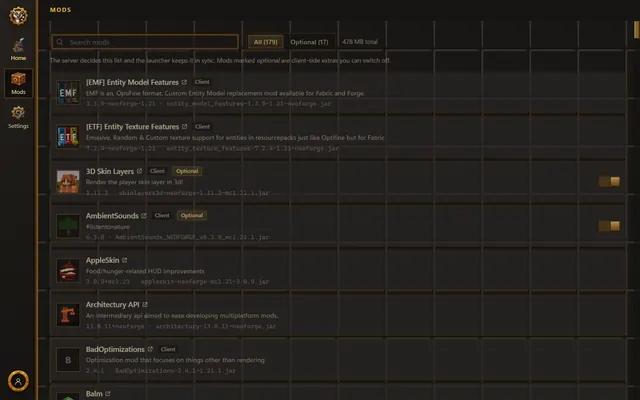The width and height of the screenshot is (640, 400).
Task: Toggle the 3D Skin Layers mod switch
Action: [x=609, y=181]
